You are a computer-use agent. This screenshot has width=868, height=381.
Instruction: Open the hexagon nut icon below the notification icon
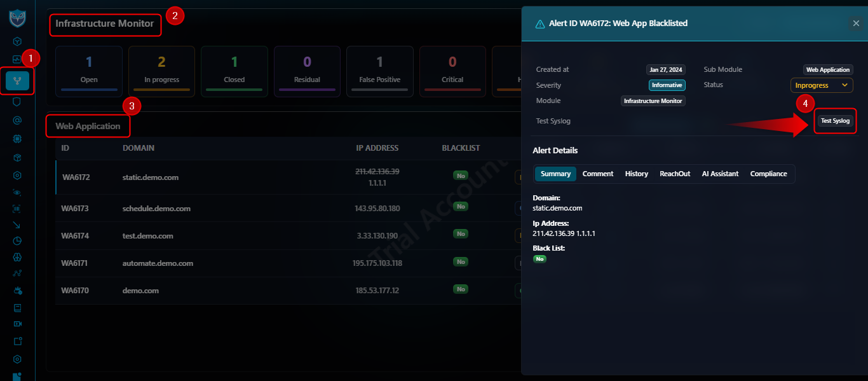click(x=17, y=359)
